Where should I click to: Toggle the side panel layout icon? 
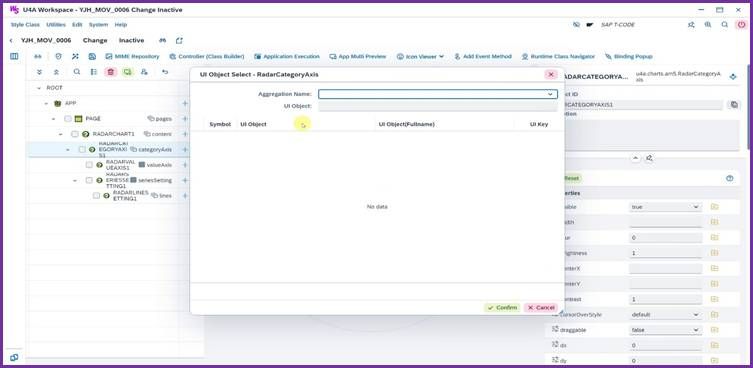(14, 56)
